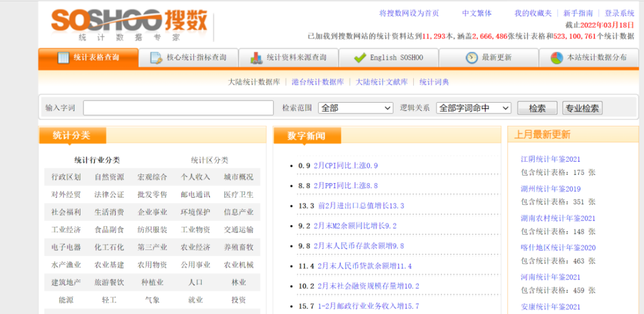Click 自然资源 category

[x=109, y=177]
